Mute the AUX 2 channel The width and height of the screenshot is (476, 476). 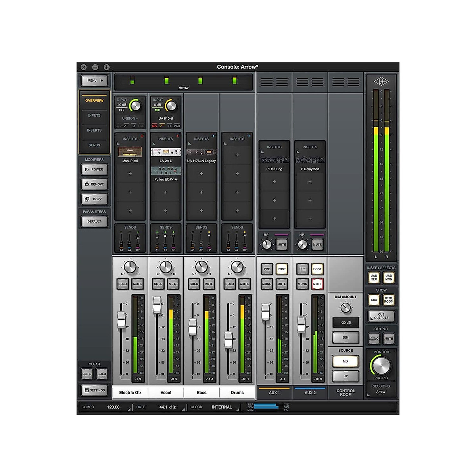click(x=317, y=284)
